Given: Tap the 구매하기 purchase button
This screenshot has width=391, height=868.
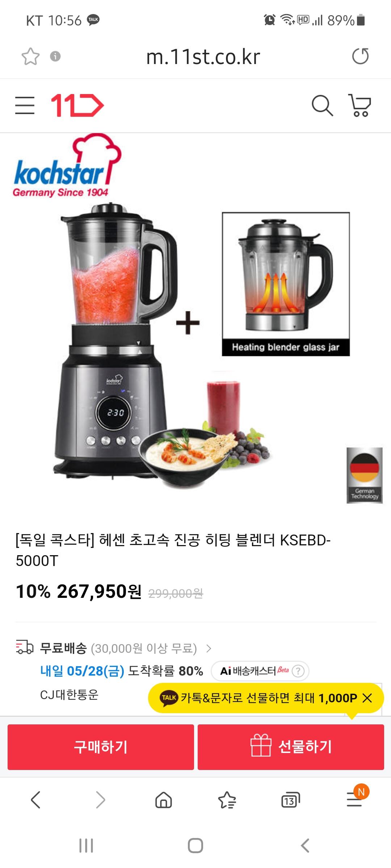Looking at the screenshot, I should point(101,747).
